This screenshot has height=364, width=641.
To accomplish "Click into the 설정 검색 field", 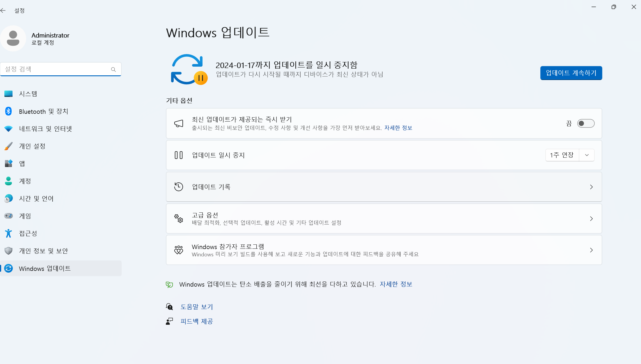I will click(55, 69).
